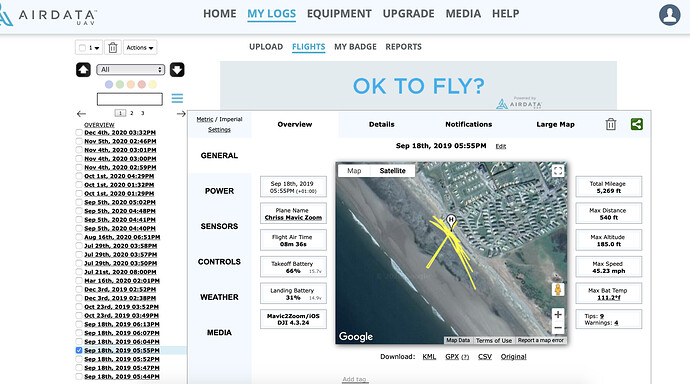Viewport: 690px width, 384px height.
Task: Check the Oct 23rd, 2019 03:52PM flight
Action: (79, 307)
